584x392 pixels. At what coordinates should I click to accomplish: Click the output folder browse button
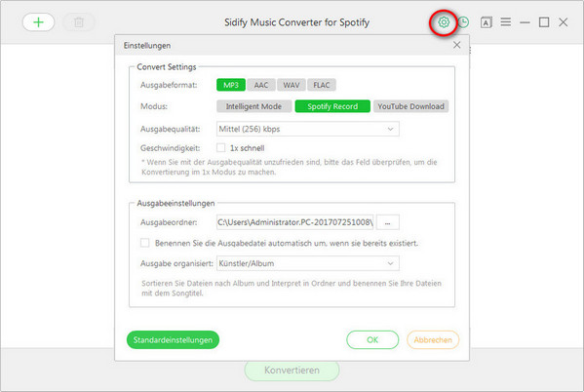388,222
